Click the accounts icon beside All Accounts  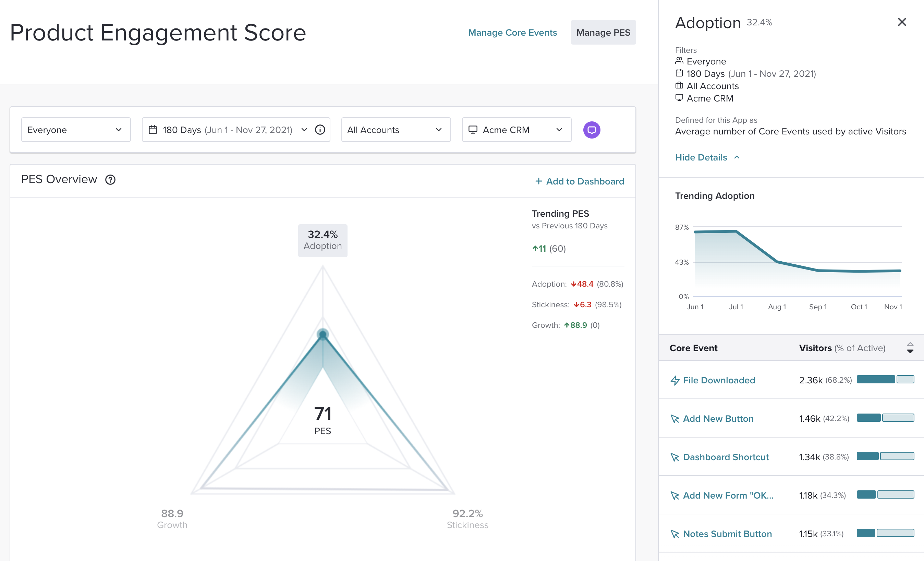click(x=679, y=85)
